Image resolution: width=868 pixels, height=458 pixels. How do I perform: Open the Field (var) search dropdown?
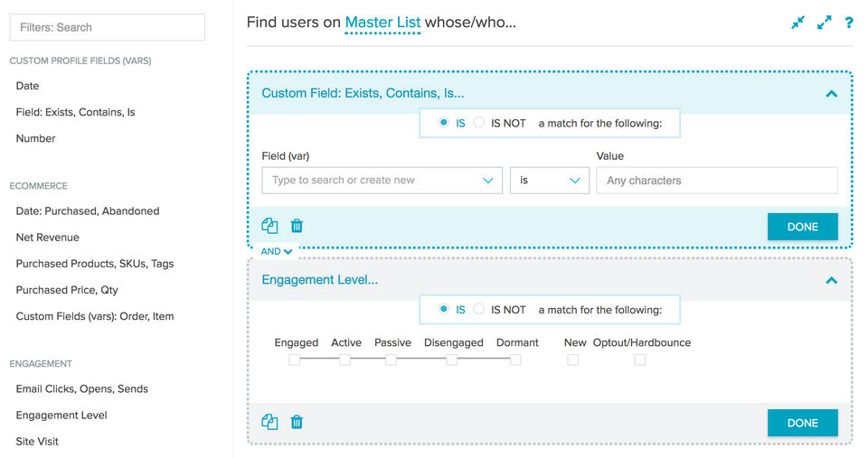(382, 181)
